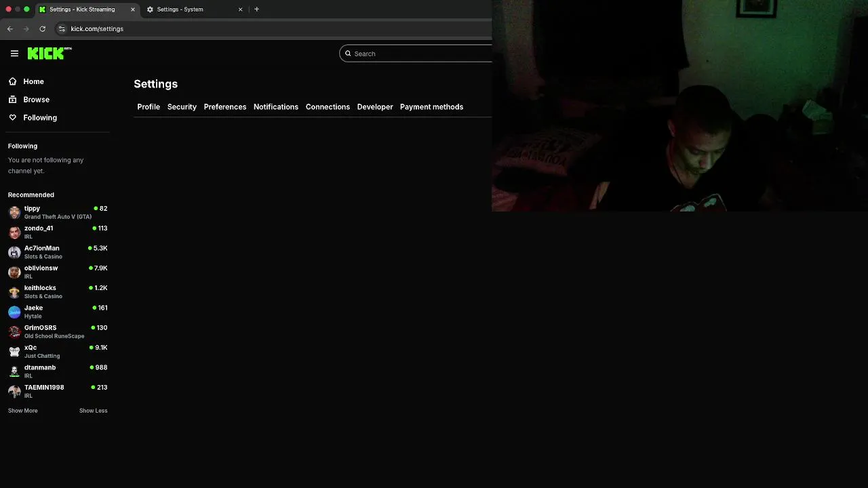Screen dimensions: 868x488
Task: Click zondo_41's avatar
Action: tap(14, 232)
